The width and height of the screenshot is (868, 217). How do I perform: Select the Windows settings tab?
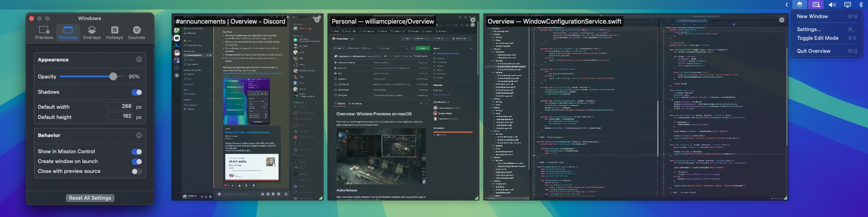[68, 33]
